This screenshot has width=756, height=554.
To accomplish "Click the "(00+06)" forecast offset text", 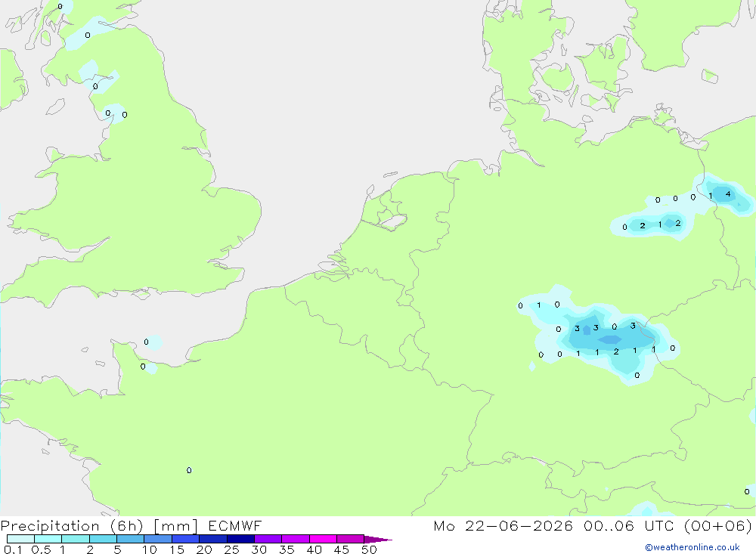I will pyautogui.click(x=718, y=525).
